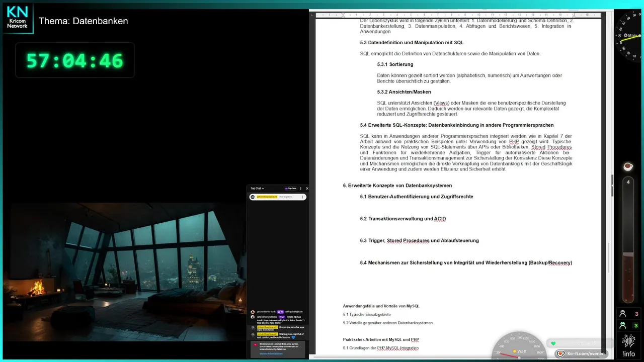Click the white viewer icon with count 3
The height and width of the screenshot is (362, 644).
tap(622, 314)
